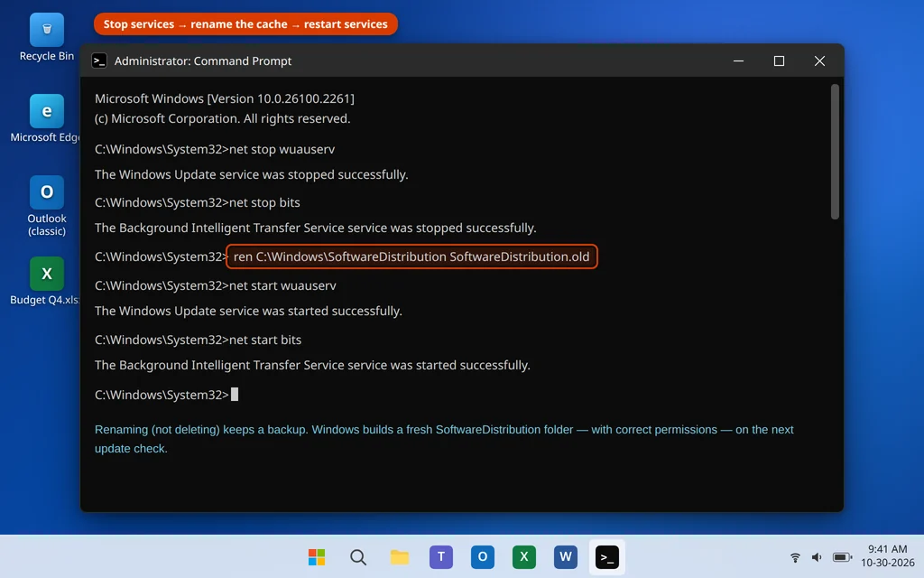Open the Windows Start menu
The image size is (924, 578).
pyautogui.click(x=317, y=556)
